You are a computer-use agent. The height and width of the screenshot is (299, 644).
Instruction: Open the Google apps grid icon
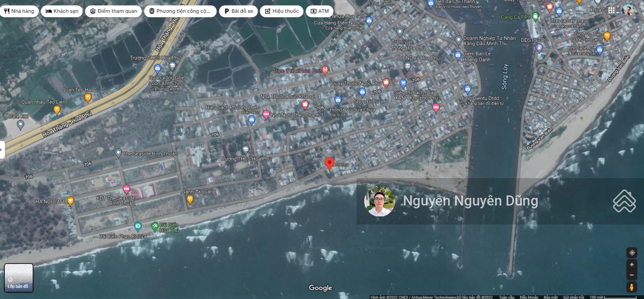tap(611, 10)
